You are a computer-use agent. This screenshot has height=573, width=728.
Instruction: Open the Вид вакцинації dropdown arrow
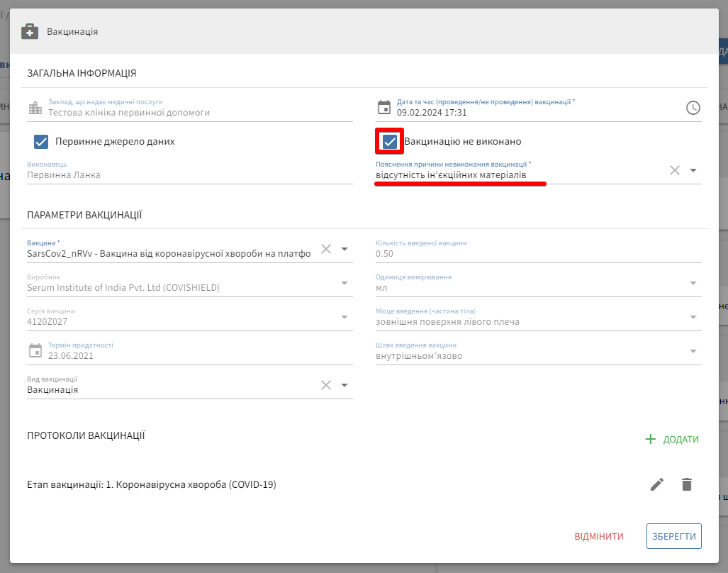click(x=345, y=385)
